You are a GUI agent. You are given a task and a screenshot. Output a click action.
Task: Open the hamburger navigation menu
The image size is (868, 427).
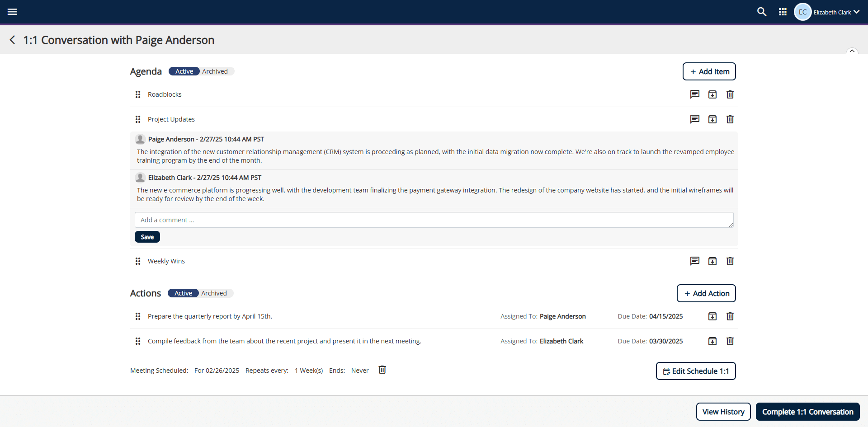pyautogui.click(x=12, y=12)
